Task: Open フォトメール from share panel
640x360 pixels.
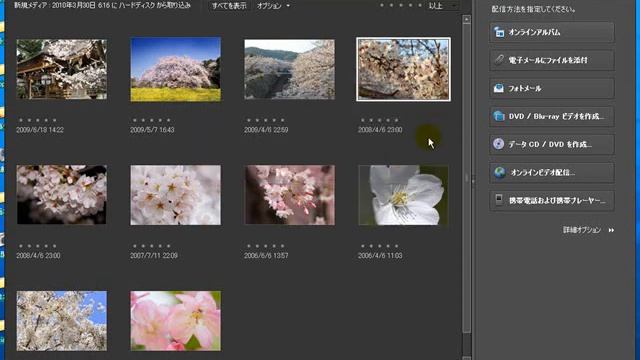Action: click(x=552, y=88)
